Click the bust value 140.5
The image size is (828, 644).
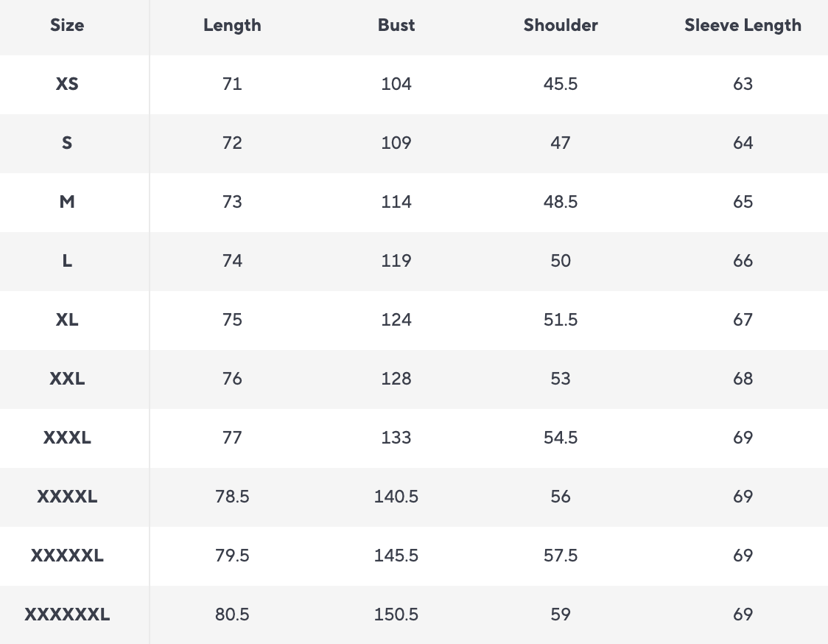(x=396, y=497)
